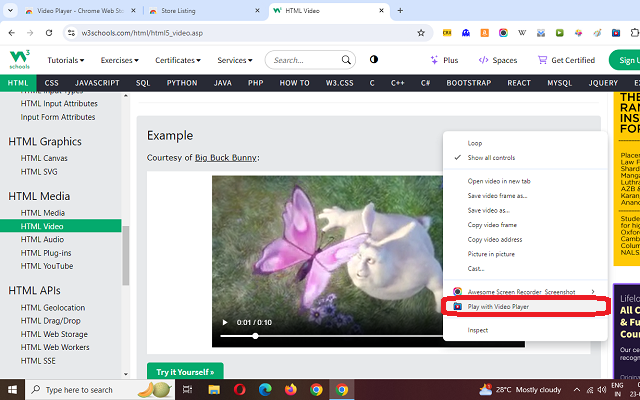This screenshot has height=400, width=640.
Task: Expand Awesome Screen Recorder submenu arrow
Action: [x=593, y=291]
